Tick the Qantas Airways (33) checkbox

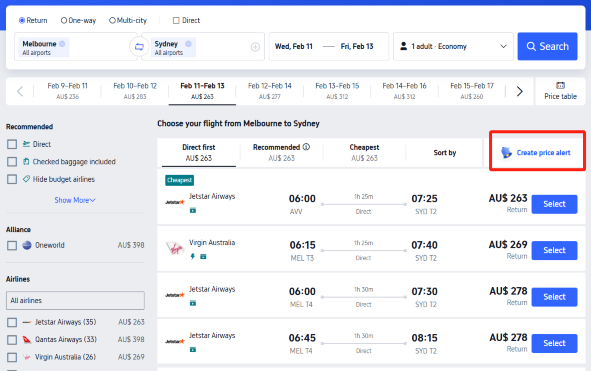pos(12,340)
